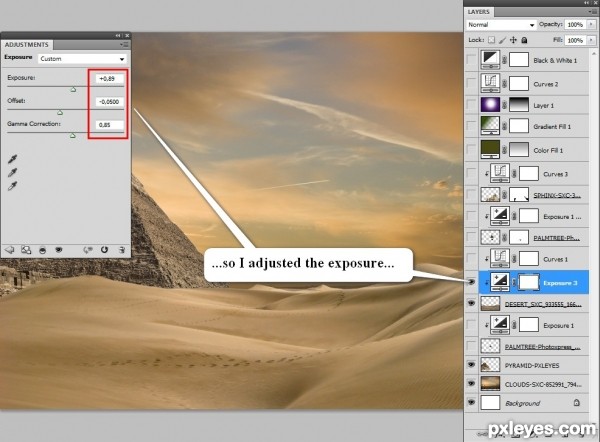
Task: Open the Adjustments panel flyout menu
Action: coord(124,45)
